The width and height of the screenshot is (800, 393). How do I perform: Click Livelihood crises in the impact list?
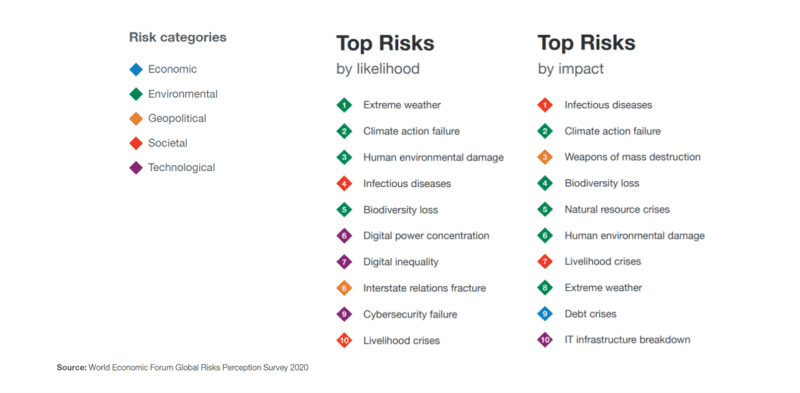click(603, 261)
